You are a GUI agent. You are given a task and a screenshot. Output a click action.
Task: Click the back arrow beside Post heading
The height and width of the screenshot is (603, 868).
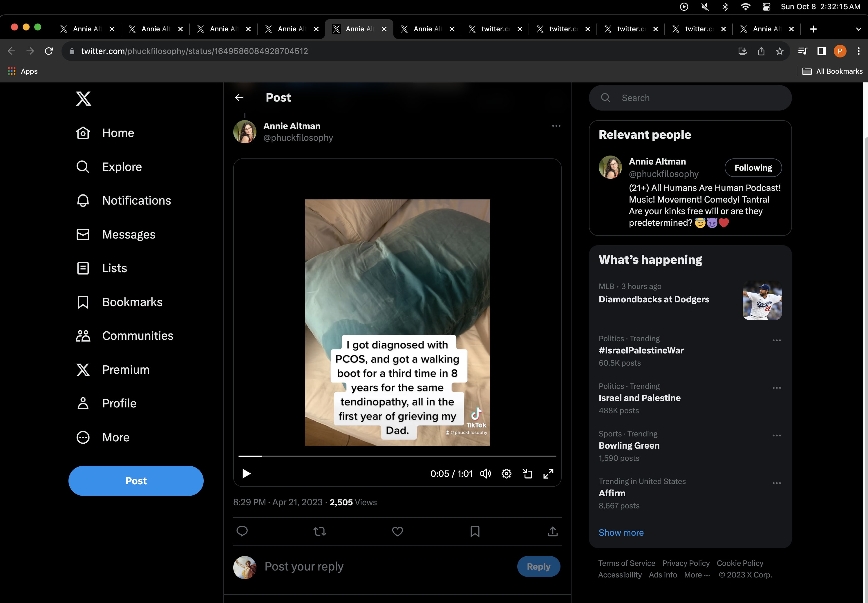pyautogui.click(x=239, y=98)
